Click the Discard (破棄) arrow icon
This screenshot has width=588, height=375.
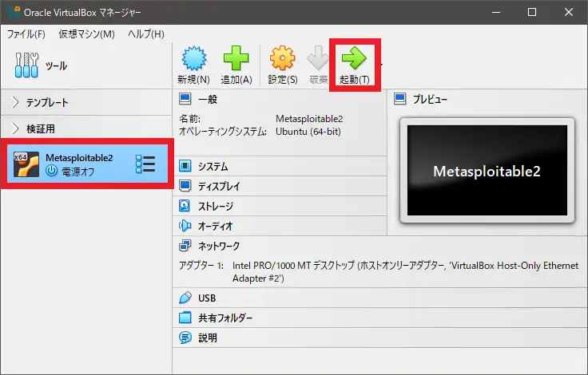click(319, 61)
